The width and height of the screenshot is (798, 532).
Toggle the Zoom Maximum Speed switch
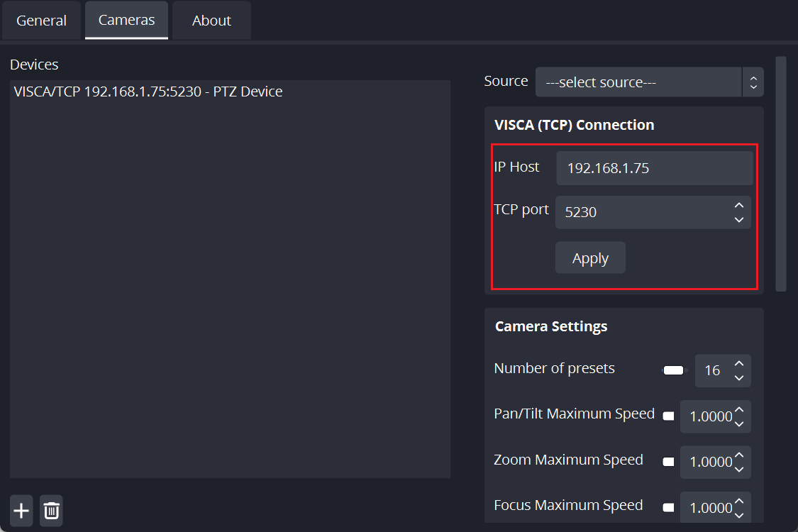667,462
